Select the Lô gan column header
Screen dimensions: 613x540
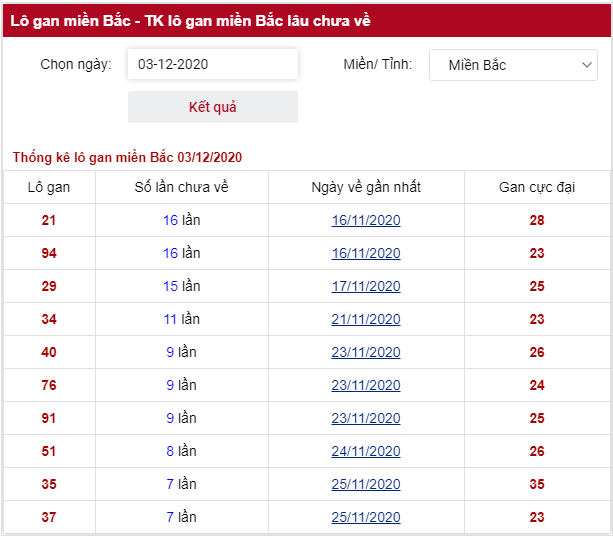[x=49, y=187]
